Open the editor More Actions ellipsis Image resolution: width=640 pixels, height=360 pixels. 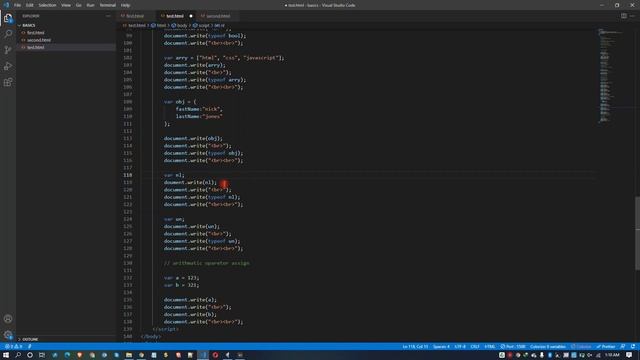tap(632, 16)
